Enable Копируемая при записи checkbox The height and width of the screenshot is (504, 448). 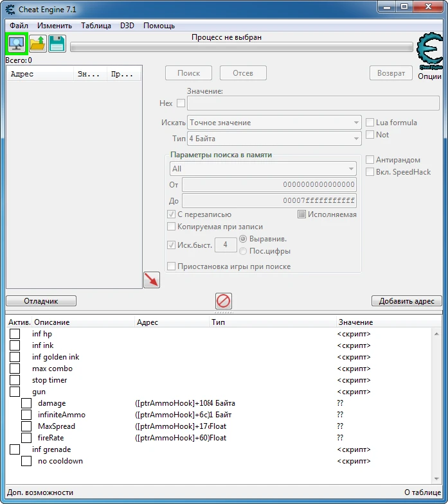click(x=171, y=227)
